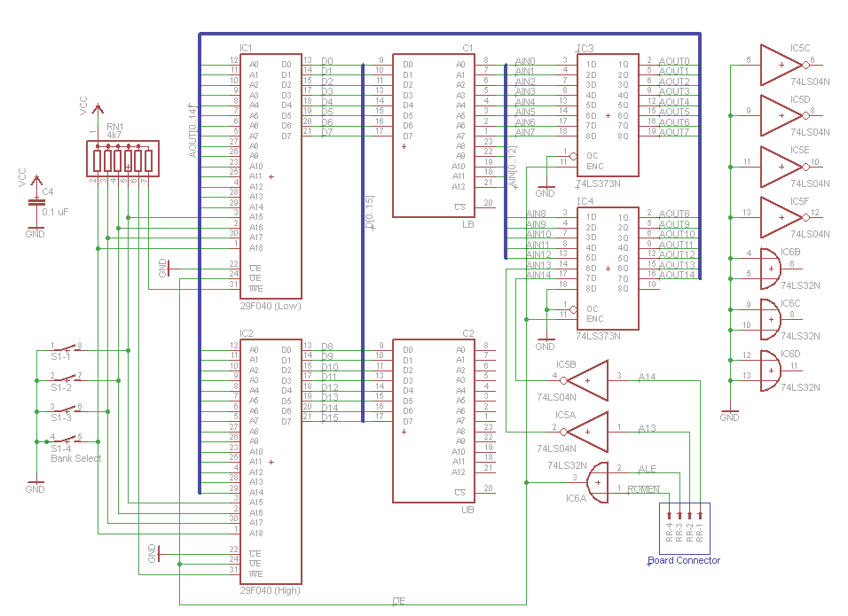Viewport: 848px width, 616px height.
Task: Toggle the S1-1 switch
Action: [66, 348]
